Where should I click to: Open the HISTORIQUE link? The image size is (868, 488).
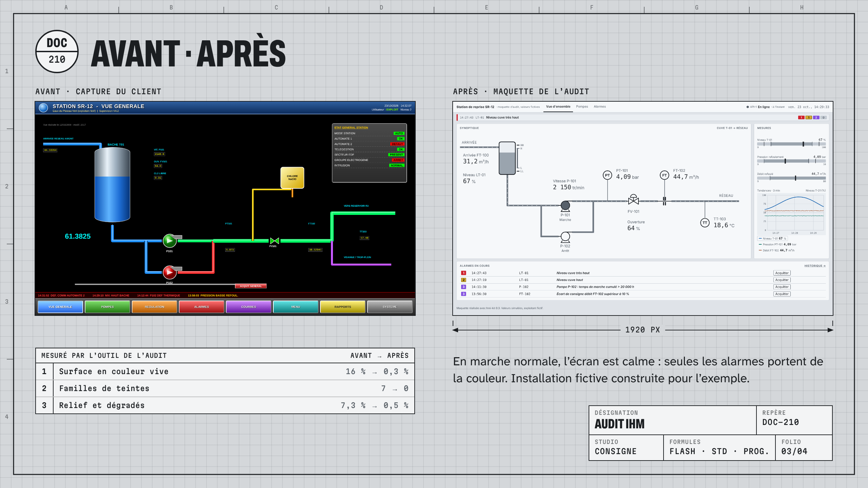(815, 266)
